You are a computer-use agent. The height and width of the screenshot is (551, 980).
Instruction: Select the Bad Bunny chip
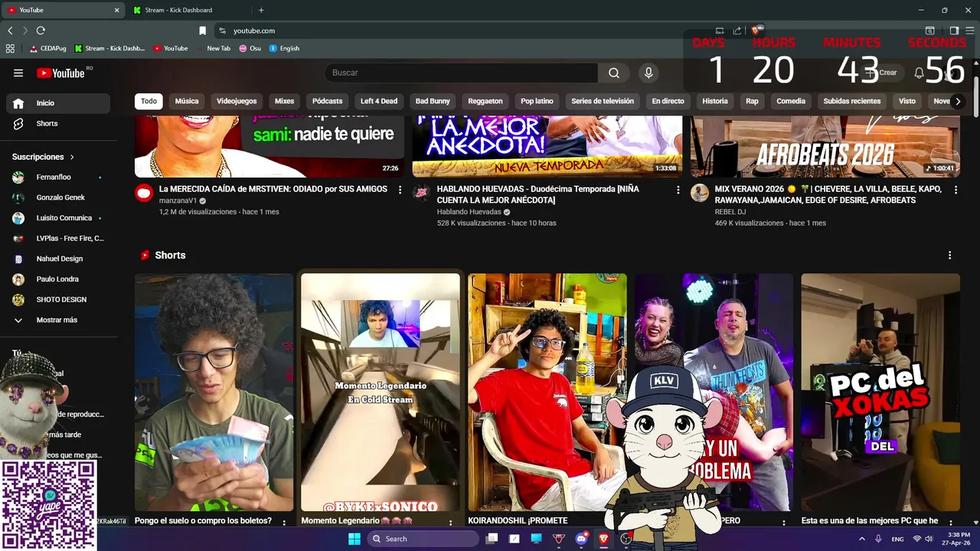point(433,101)
